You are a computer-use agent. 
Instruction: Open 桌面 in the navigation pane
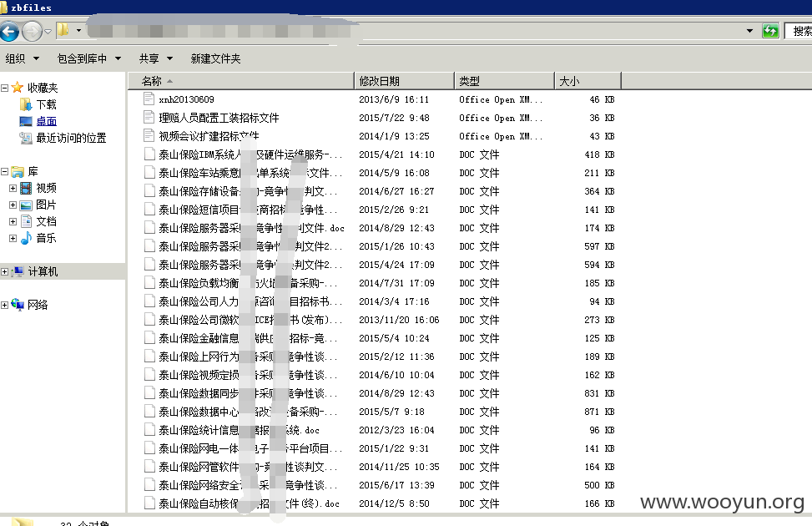[x=46, y=121]
